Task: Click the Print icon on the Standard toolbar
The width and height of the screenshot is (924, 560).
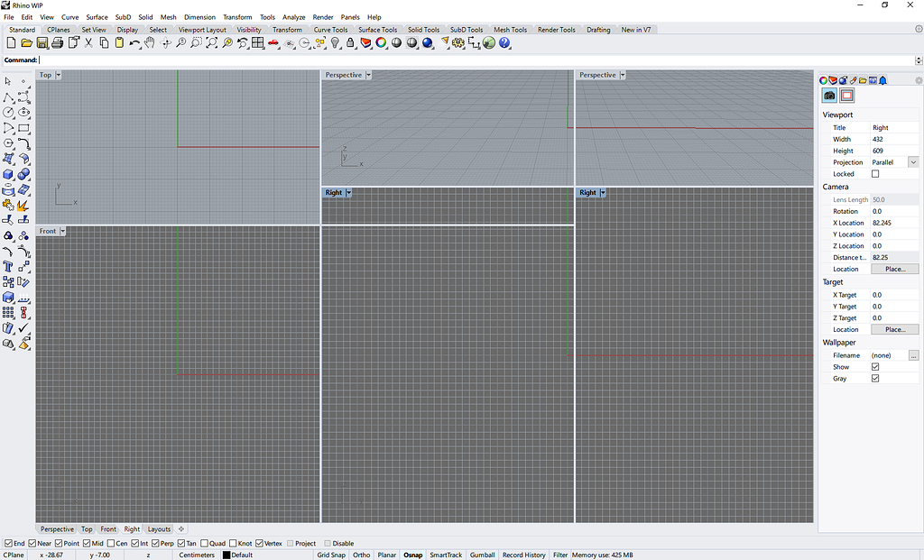Action: 57,42
